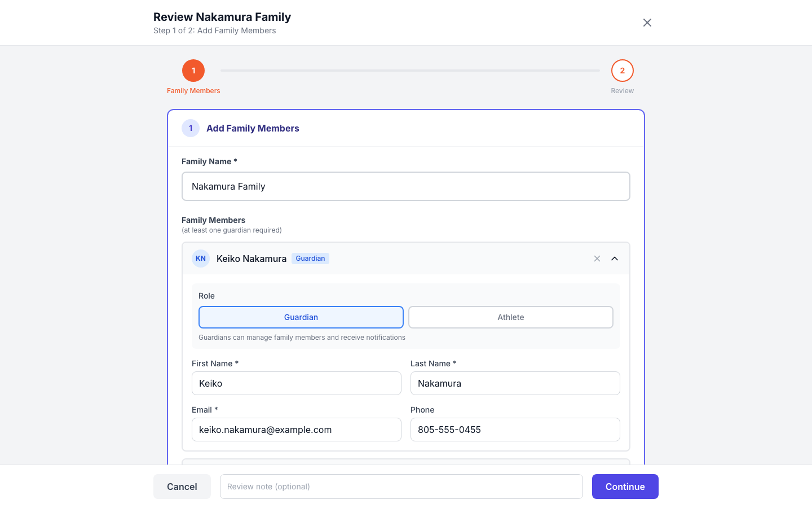Go to step 2 Review
Image resolution: width=812 pixels, height=508 pixels.
click(623, 71)
